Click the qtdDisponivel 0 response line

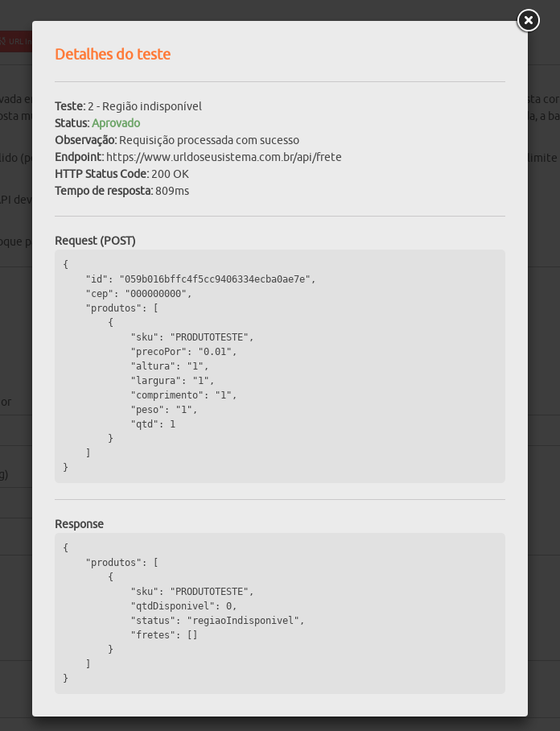point(184,606)
